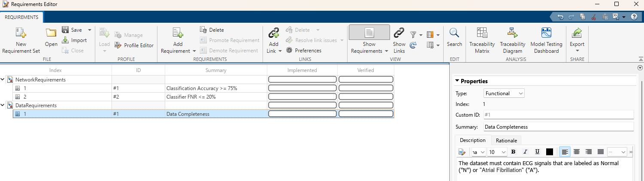Open the Show Requirements dropdown arrow
Viewport: 644px width, 181px height.
386,51
